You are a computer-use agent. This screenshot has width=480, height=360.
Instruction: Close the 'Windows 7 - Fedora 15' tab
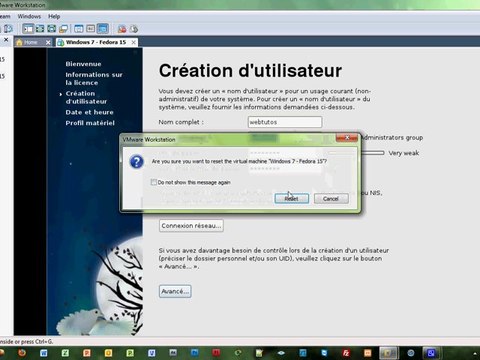(x=133, y=42)
